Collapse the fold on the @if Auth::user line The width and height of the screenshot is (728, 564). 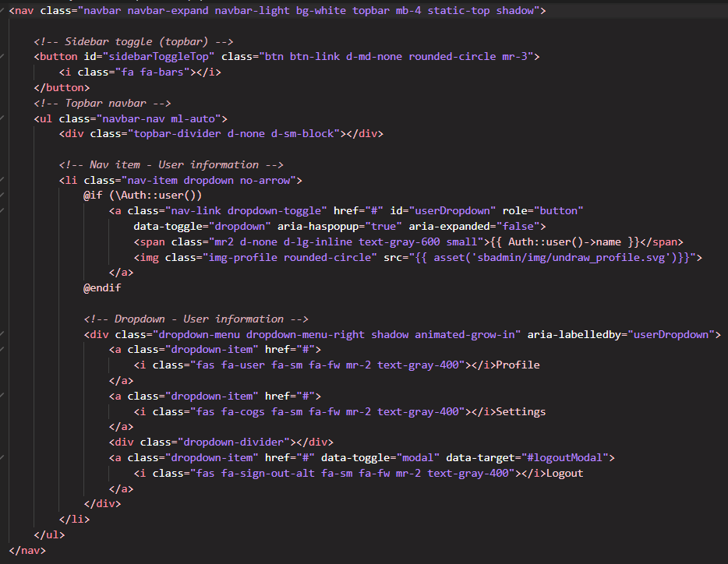click(2, 196)
